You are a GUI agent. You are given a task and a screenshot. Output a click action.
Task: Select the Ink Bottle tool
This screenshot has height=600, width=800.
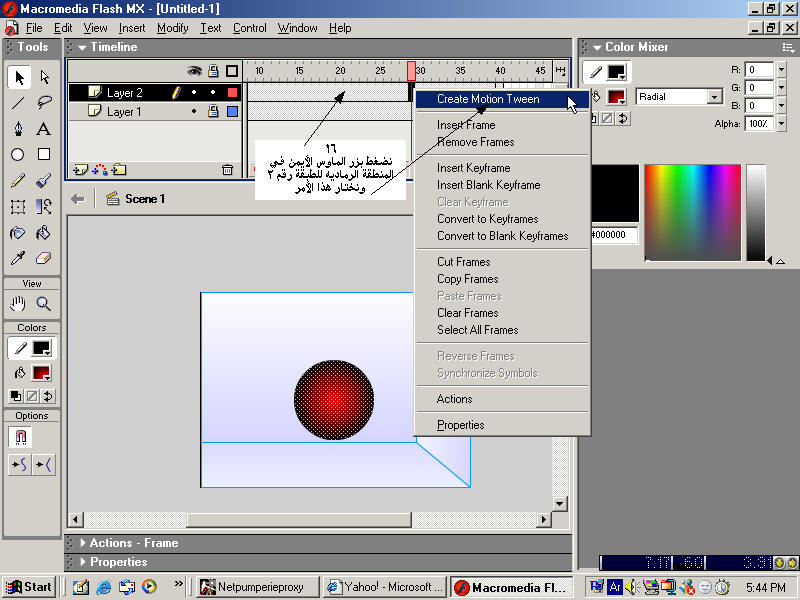[x=18, y=233]
